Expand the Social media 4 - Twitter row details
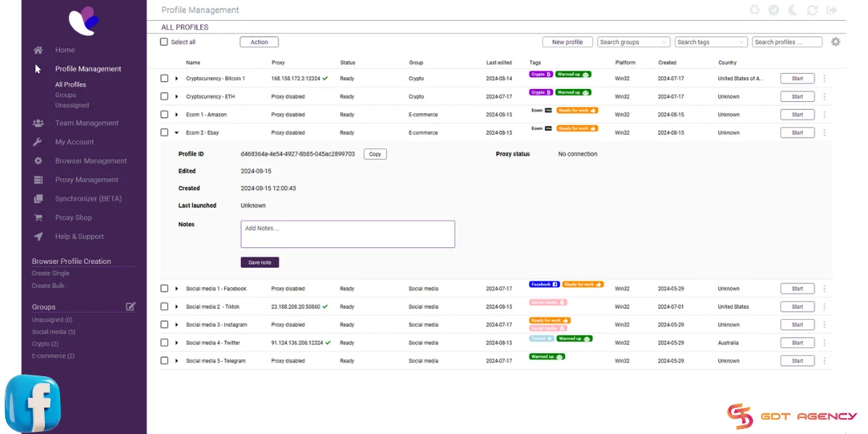The height and width of the screenshot is (434, 868). (x=176, y=343)
